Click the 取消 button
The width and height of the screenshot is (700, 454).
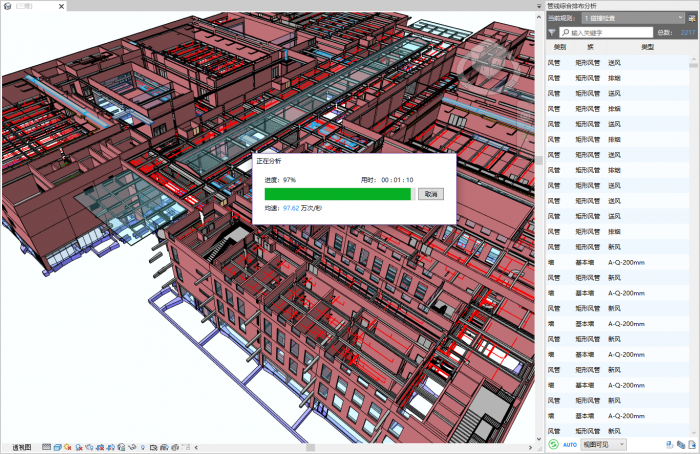click(429, 194)
